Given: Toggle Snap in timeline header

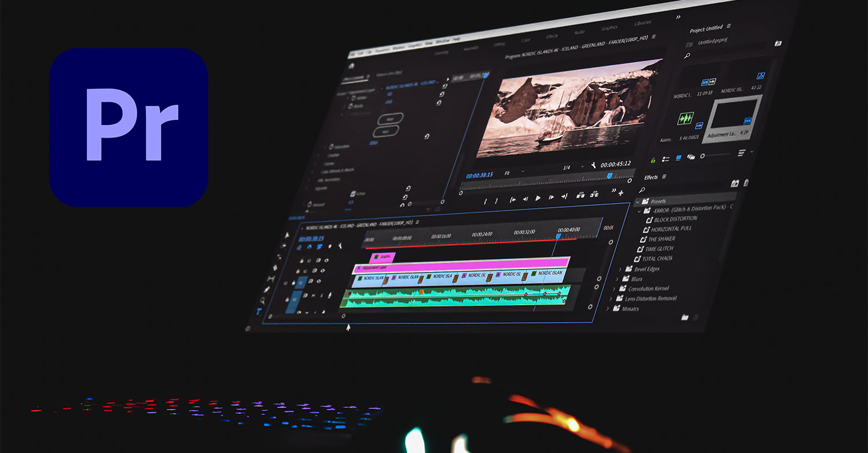Looking at the screenshot, I should (x=309, y=246).
